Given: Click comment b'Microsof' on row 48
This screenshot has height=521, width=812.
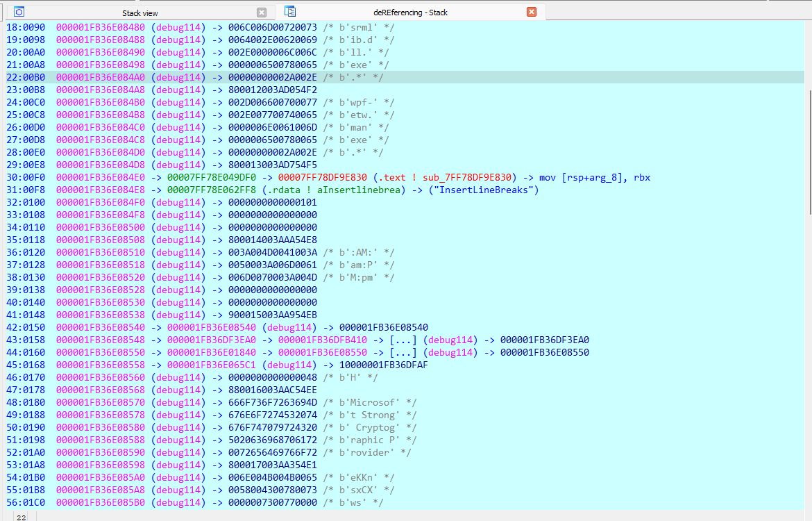Looking at the screenshot, I should tap(370, 403).
